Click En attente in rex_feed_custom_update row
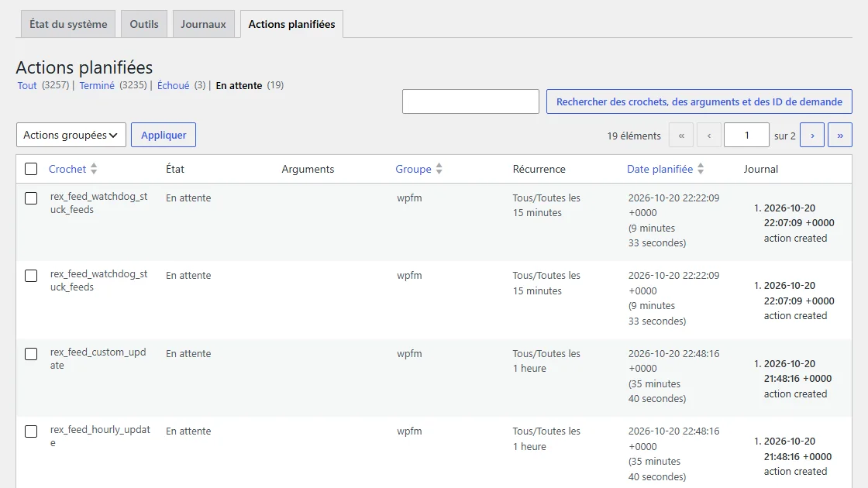Image resolution: width=868 pixels, height=488 pixels. coord(188,353)
